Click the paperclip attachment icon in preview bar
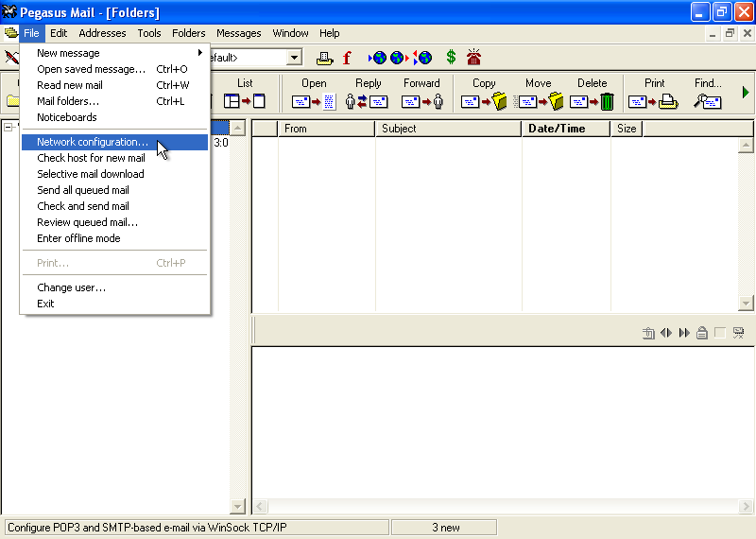The width and height of the screenshot is (756, 539). tap(648, 333)
